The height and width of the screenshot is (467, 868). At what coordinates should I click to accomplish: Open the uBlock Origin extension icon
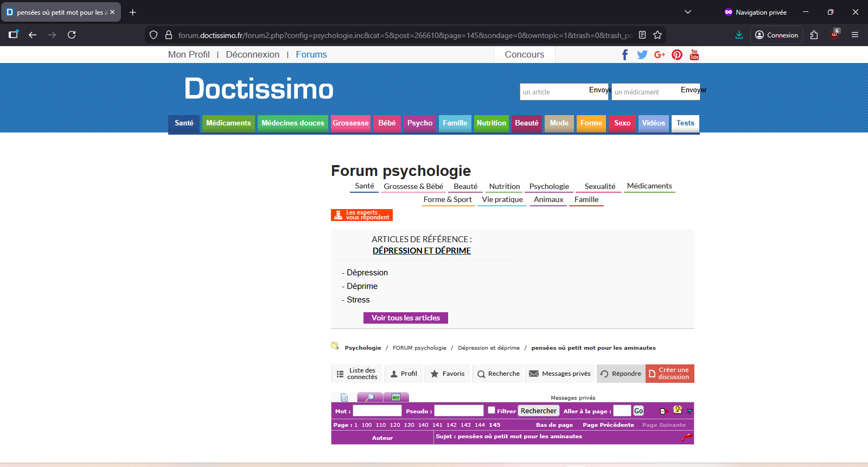[x=835, y=35]
